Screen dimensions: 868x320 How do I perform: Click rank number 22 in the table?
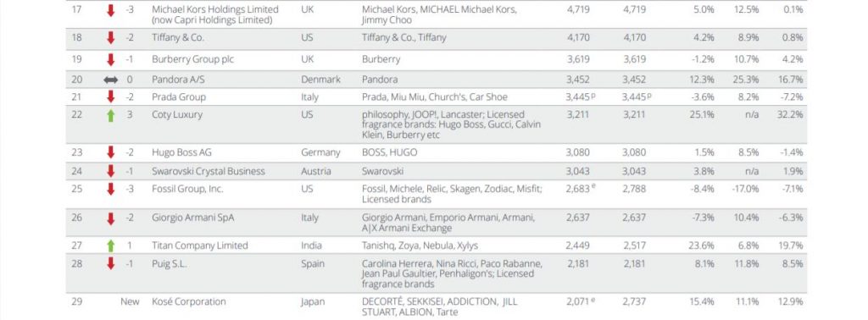(77, 114)
